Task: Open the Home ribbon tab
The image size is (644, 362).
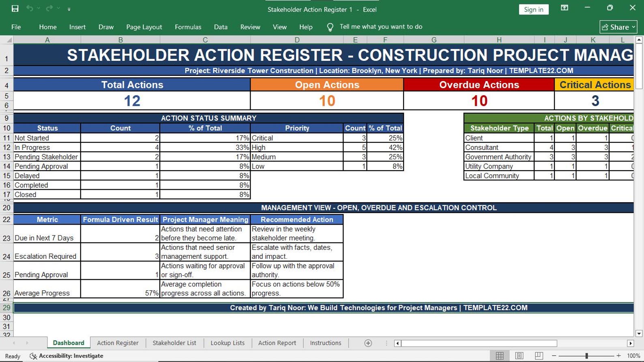Action: click(x=48, y=27)
